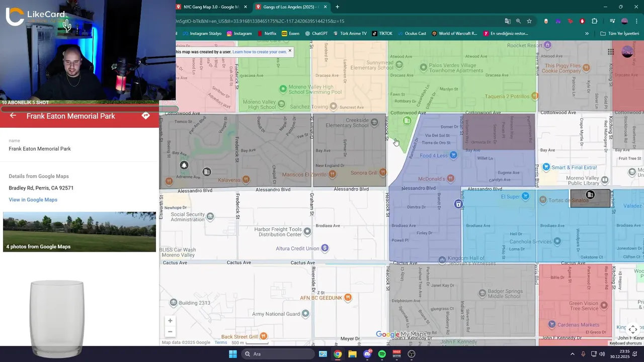Open the Extensions puzzle icon
Viewport: 644px width, 362px height.
pyautogui.click(x=595, y=21)
